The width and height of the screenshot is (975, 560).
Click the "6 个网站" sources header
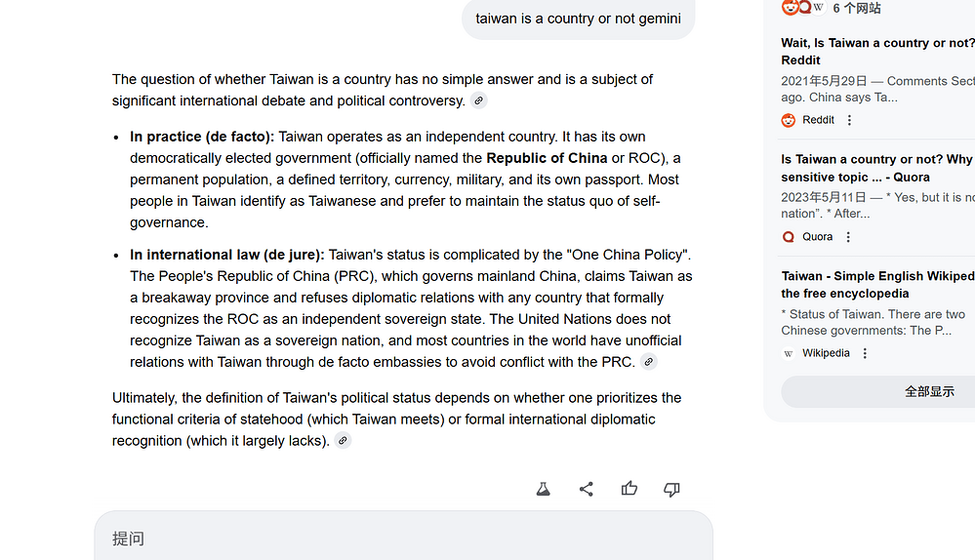(x=856, y=8)
